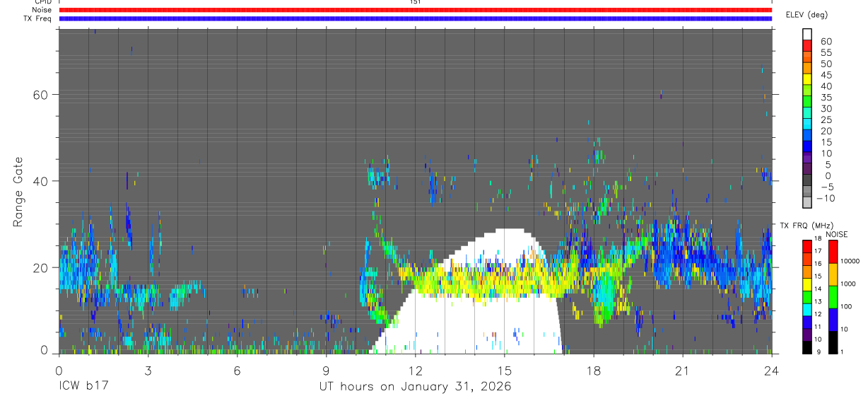Click "UT hours on January 31, 2026" label
Viewport: 868px width, 401px height.
(x=414, y=387)
